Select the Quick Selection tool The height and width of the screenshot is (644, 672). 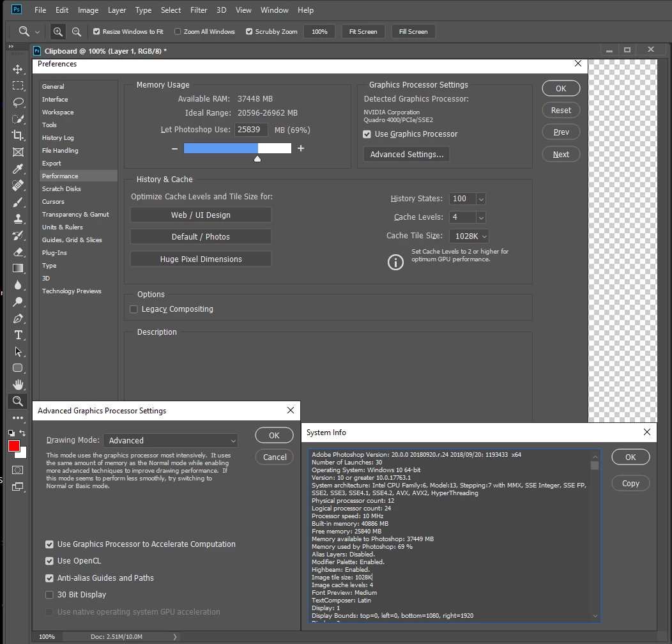point(18,119)
